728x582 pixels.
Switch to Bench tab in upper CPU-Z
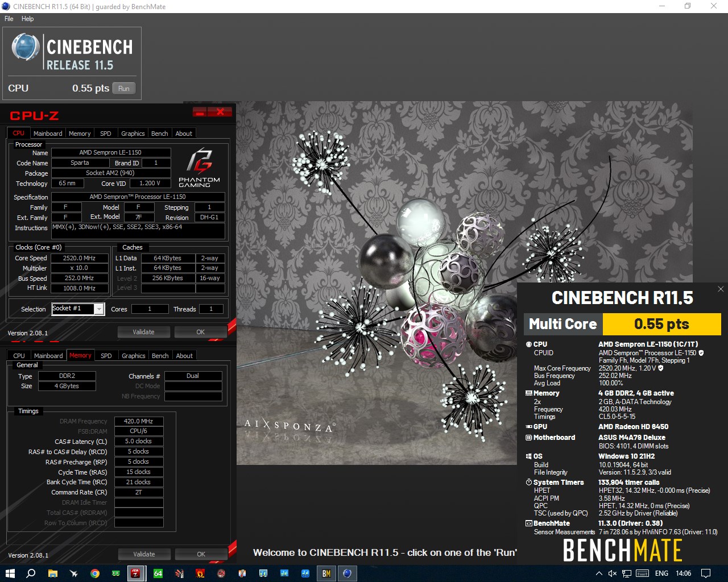pos(160,134)
